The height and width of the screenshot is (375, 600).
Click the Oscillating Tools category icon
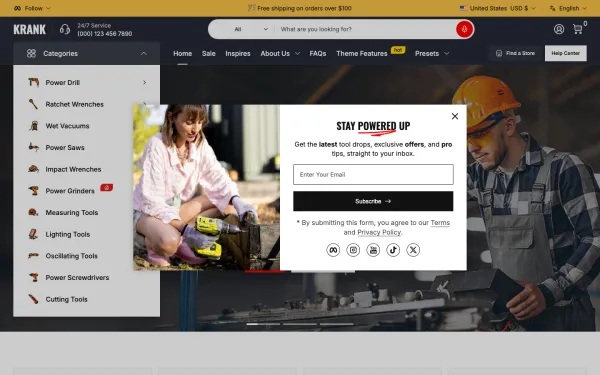[x=33, y=256]
